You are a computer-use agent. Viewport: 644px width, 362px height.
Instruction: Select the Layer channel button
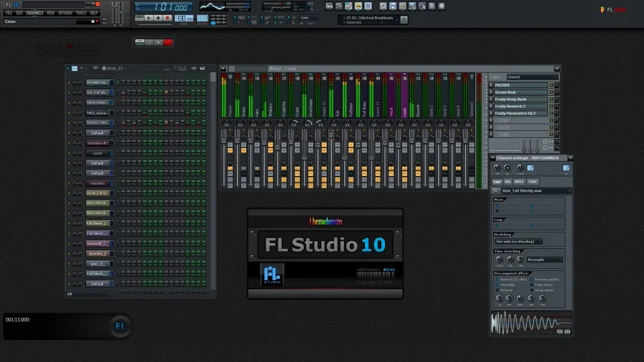[98, 153]
